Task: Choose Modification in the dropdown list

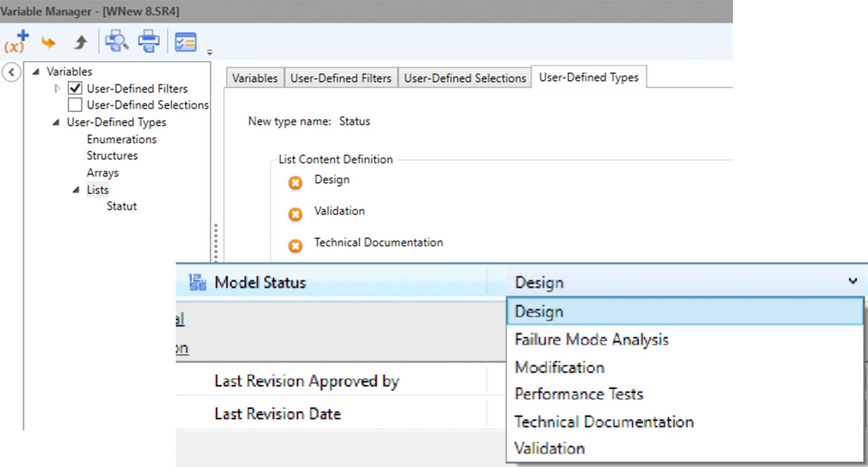Action: pyautogui.click(x=685, y=367)
